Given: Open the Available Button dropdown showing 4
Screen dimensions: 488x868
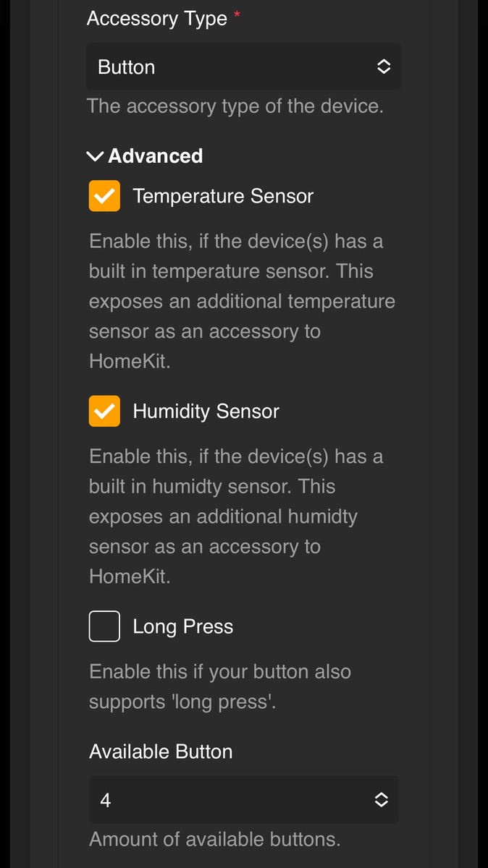Looking at the screenshot, I should pyautogui.click(x=232, y=800).
